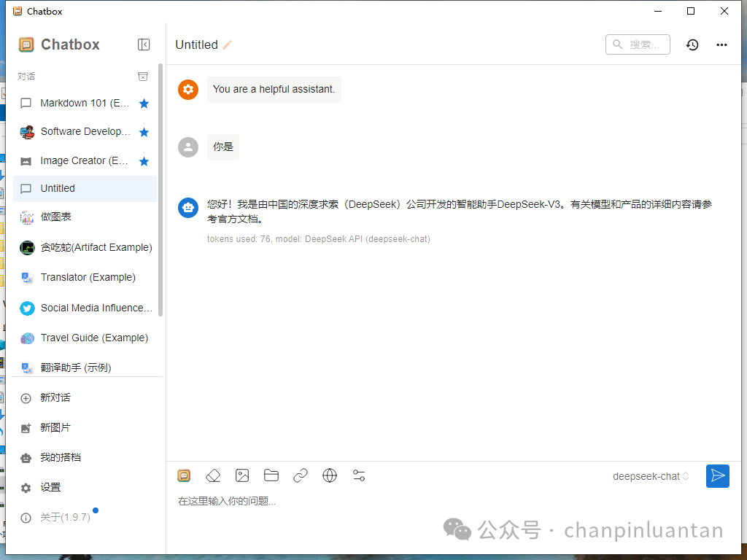Click the 你是 user message bubble

click(223, 147)
